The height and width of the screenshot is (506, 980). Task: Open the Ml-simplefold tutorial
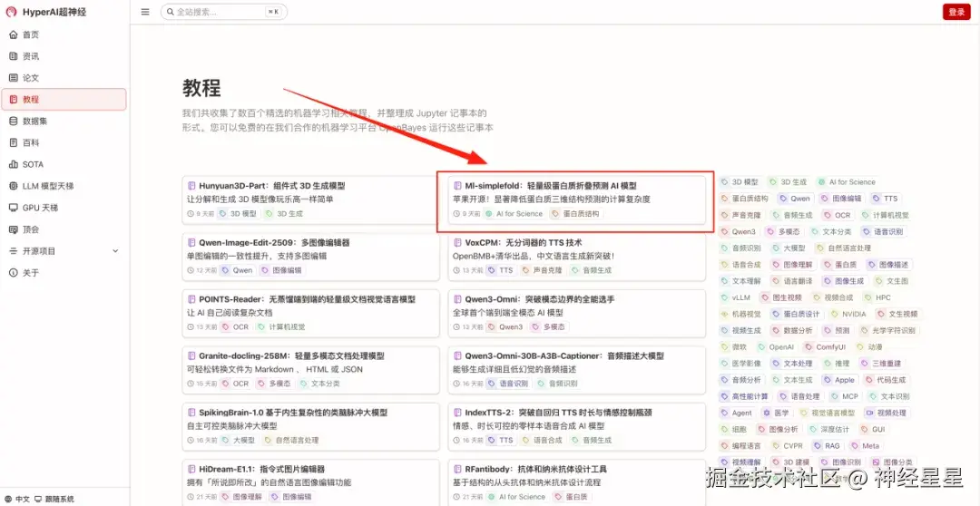pyautogui.click(x=577, y=199)
